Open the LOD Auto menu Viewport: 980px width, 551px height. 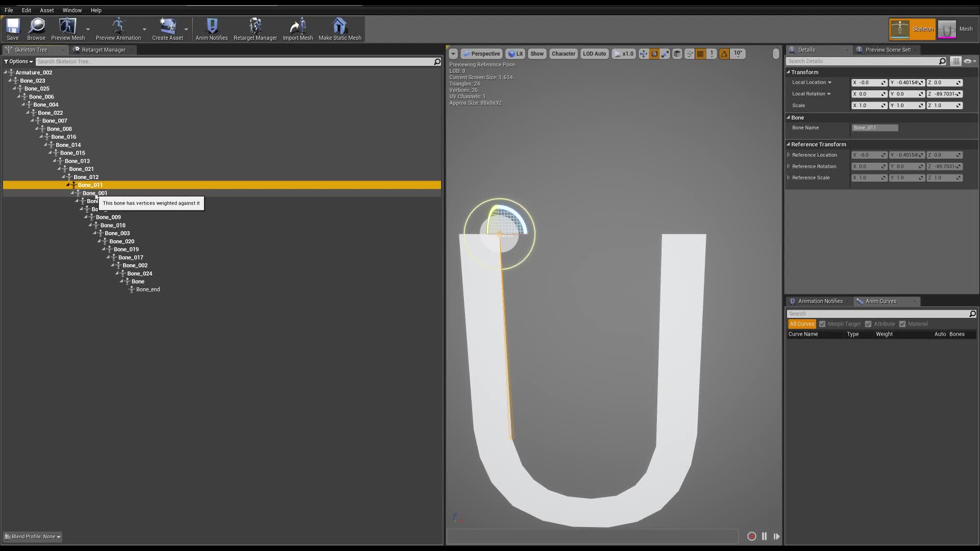(595, 54)
